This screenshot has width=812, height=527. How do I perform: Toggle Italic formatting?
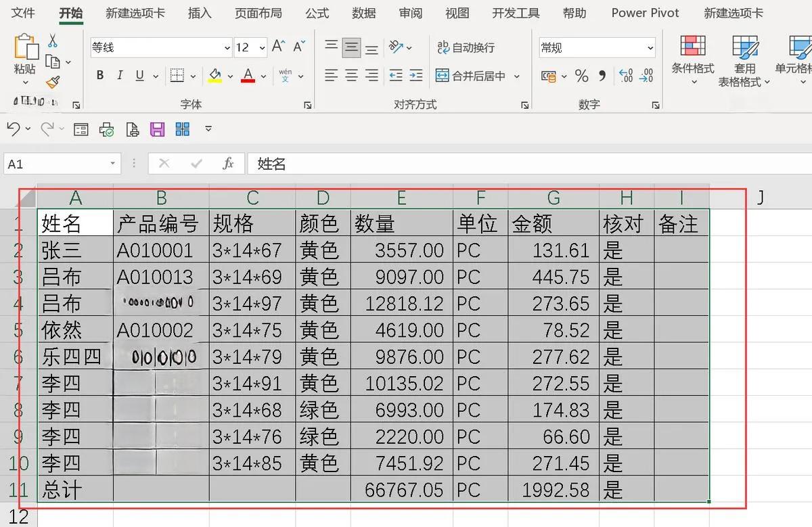(120, 75)
